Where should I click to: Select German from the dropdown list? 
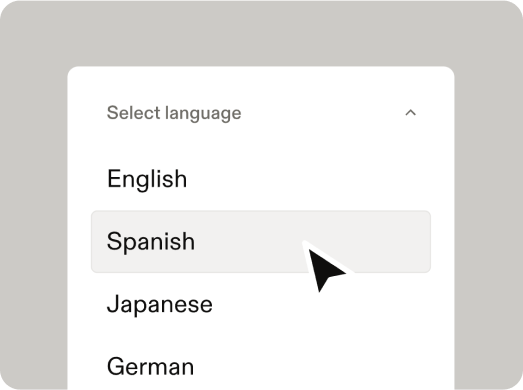click(261, 366)
